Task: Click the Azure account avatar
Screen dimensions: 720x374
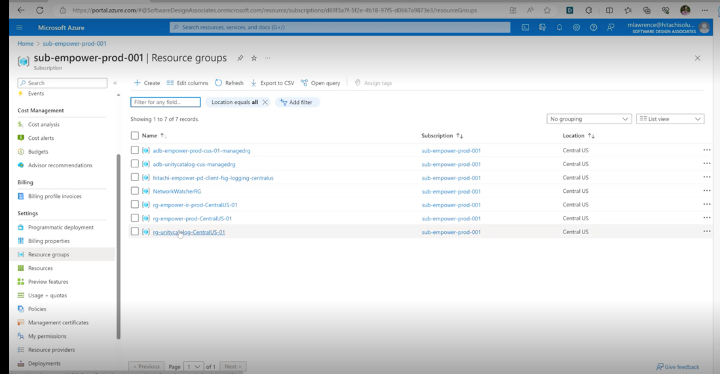Action: tap(704, 28)
